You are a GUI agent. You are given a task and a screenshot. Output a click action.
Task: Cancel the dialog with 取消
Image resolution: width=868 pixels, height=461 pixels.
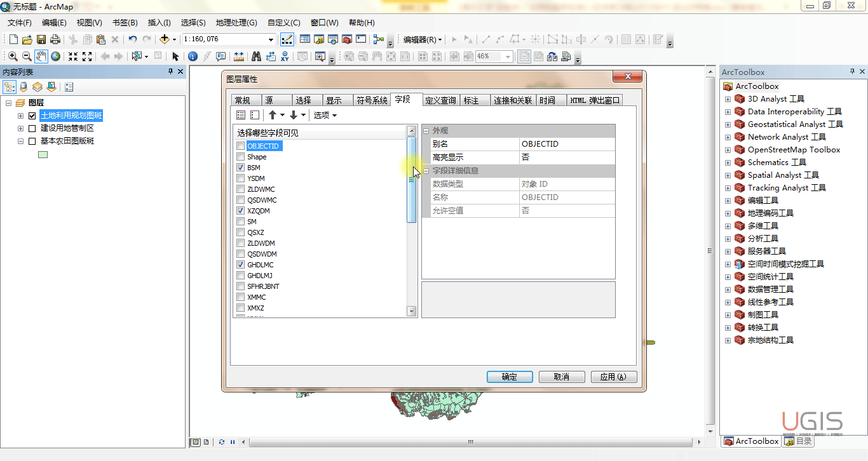click(x=562, y=377)
